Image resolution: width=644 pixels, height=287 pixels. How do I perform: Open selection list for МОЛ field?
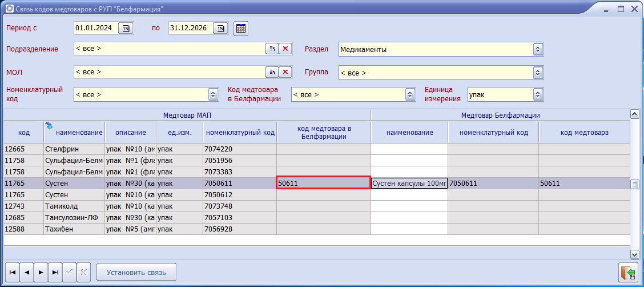[x=272, y=72]
